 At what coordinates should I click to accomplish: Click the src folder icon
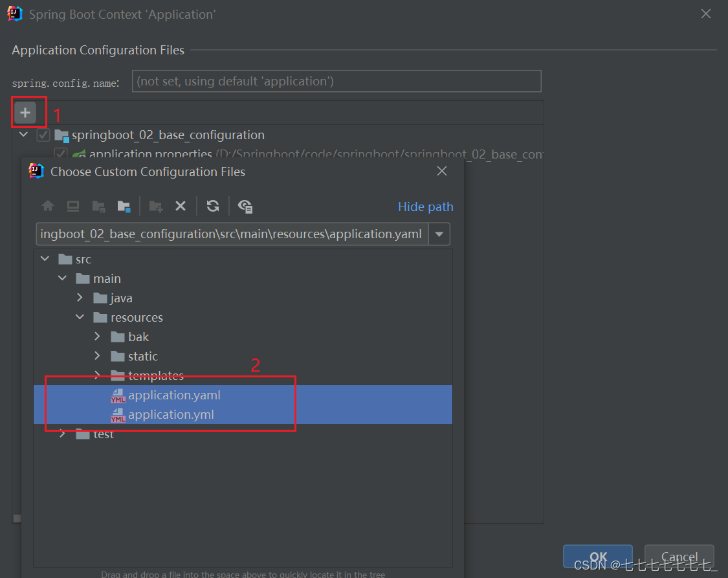click(x=65, y=259)
